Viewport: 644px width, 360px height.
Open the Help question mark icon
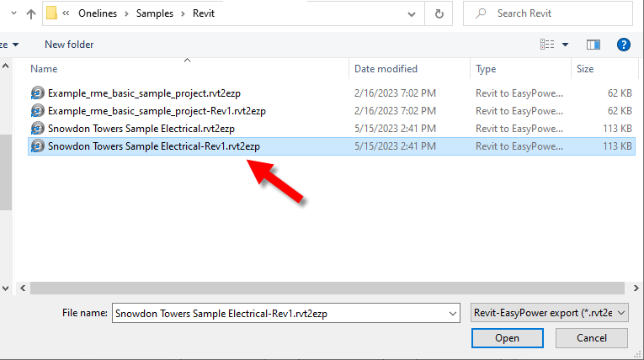(624, 44)
